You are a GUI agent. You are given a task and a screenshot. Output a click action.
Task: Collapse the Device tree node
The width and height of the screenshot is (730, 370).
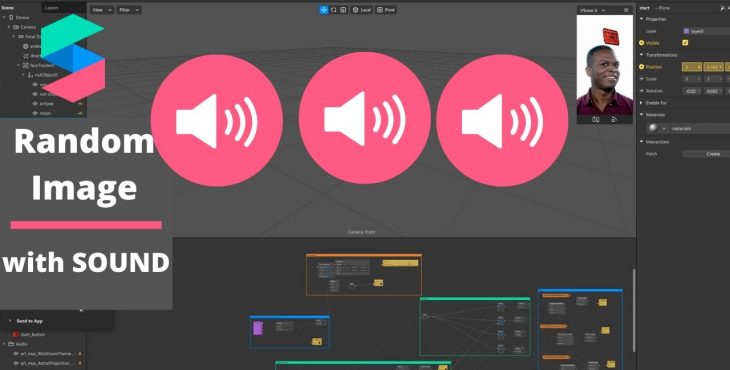4,17
